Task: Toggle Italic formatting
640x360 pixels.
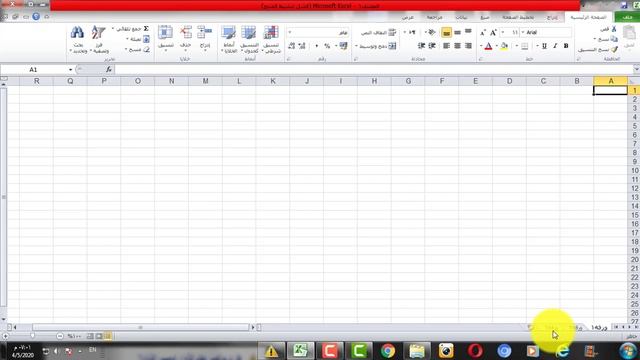Action: click(x=555, y=46)
